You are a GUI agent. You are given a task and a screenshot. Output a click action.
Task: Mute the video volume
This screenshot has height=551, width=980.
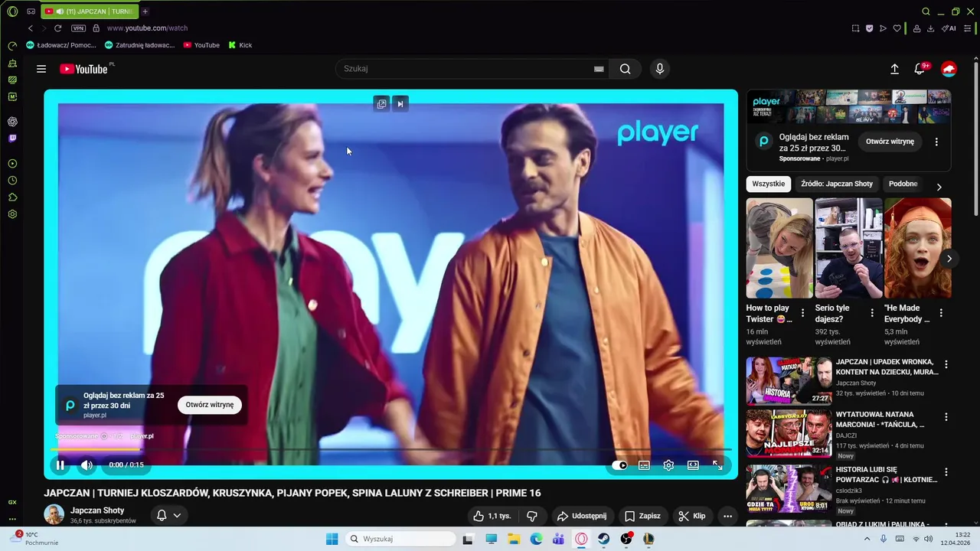tap(87, 465)
